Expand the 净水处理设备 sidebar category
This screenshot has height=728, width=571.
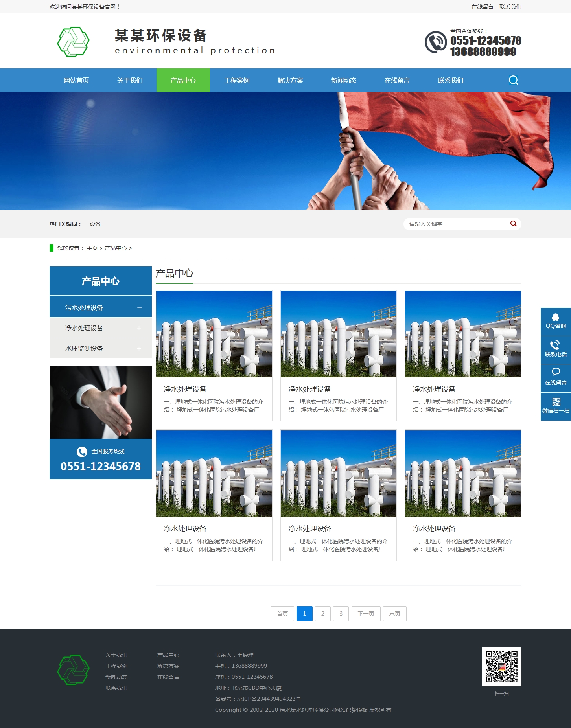139,328
